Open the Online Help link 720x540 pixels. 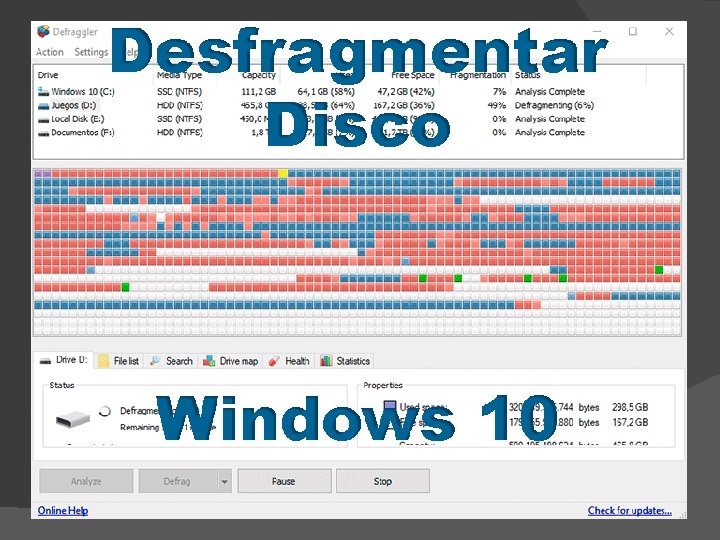pos(63,511)
